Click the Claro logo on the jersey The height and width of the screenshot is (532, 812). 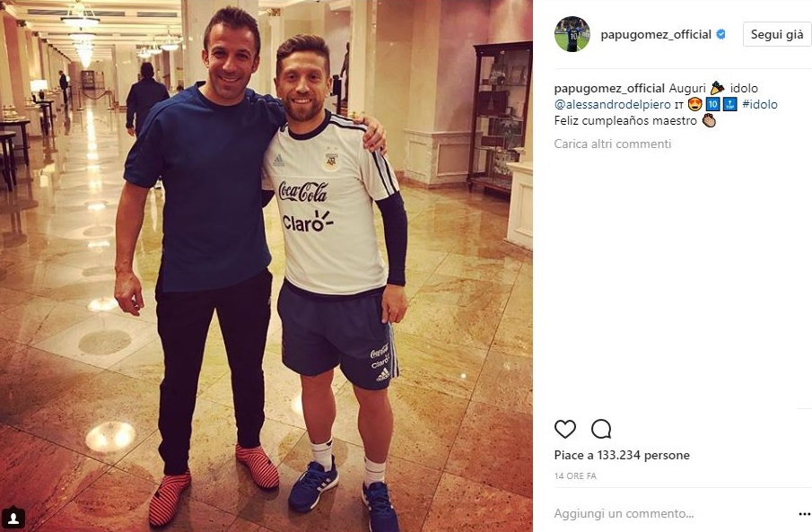(x=308, y=222)
